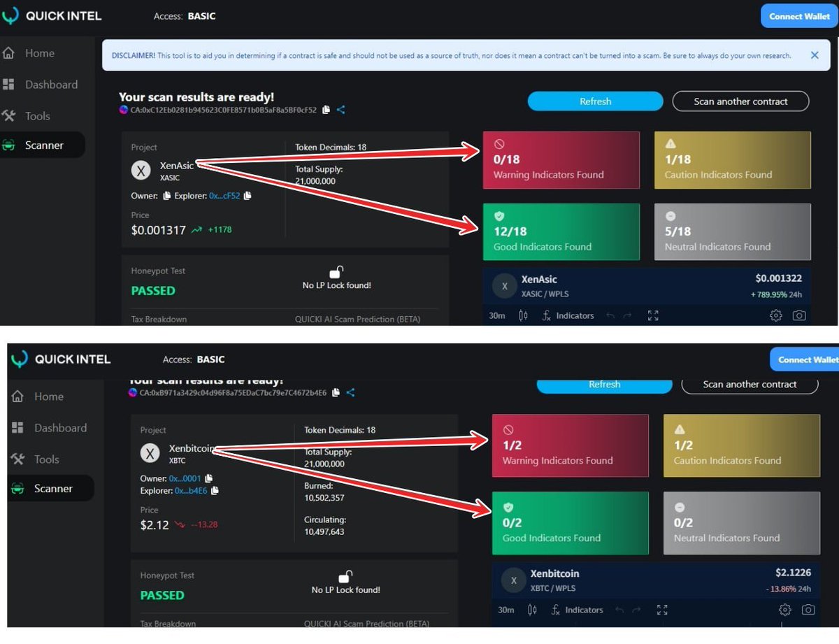Open the 1/2 Warning Indicators card

click(571, 445)
